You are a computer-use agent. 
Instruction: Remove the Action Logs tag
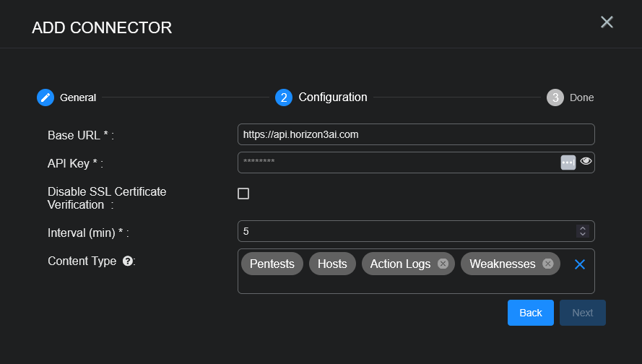pos(443,264)
